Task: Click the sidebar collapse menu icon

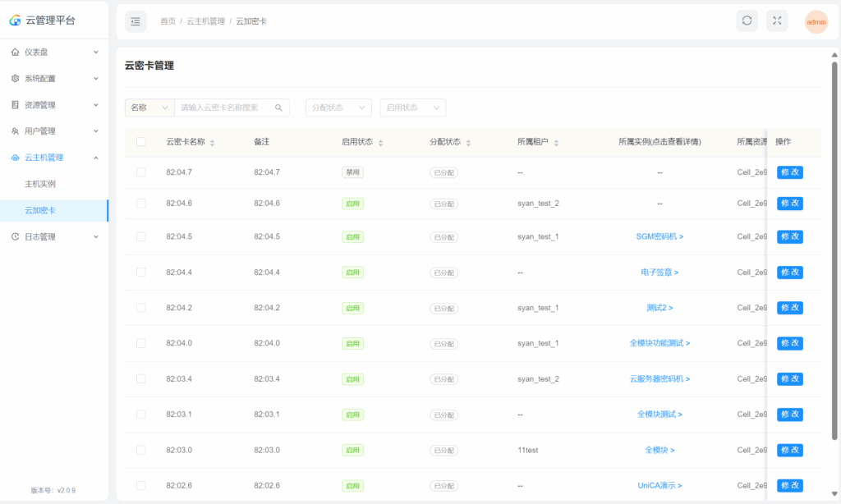Action: click(x=136, y=21)
